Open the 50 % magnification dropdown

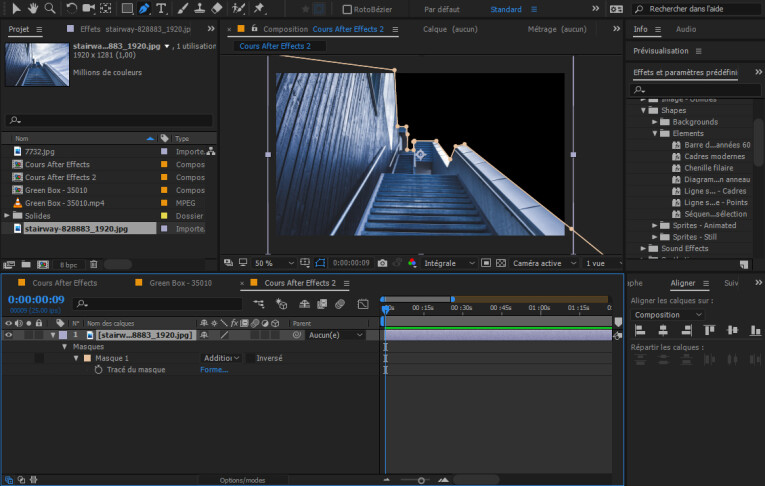click(x=274, y=263)
